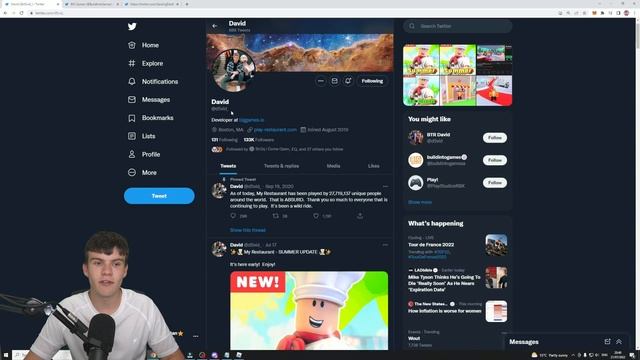
Task: Open David's profile picture
Action: (233, 70)
